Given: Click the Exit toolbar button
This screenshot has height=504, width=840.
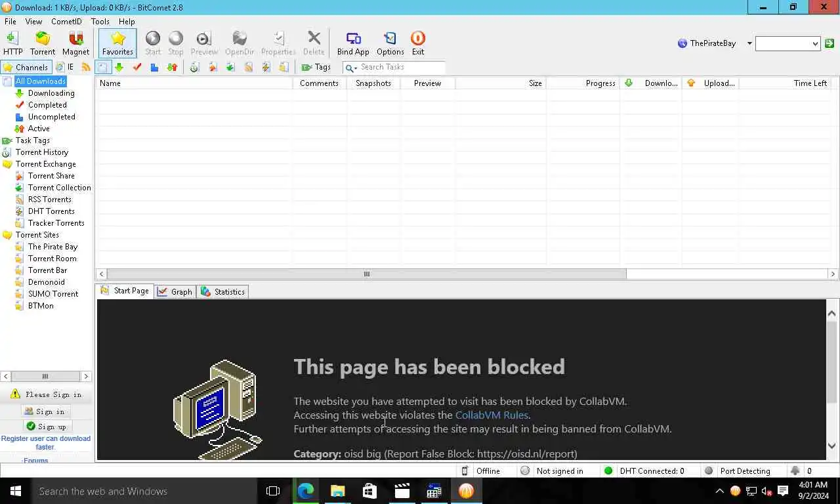Looking at the screenshot, I should [x=418, y=43].
